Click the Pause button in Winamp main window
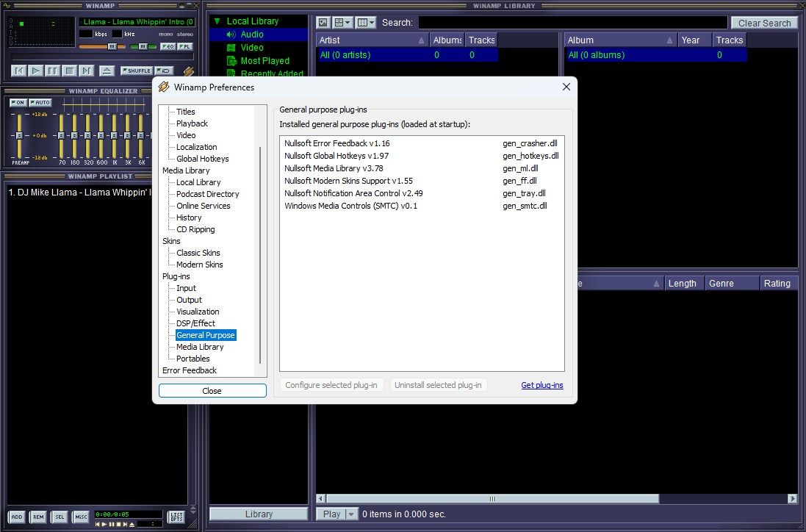Viewport: 806px width, 532px height. 52,71
